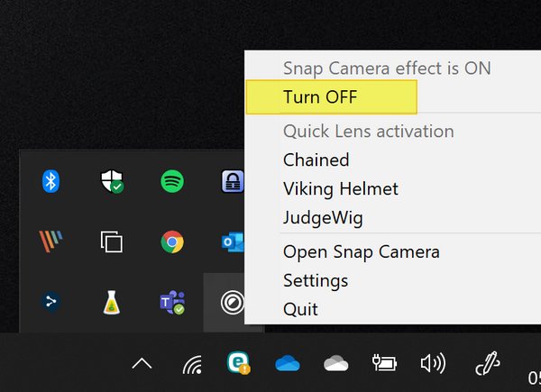Open the Wi-Fi network icon
Screen dimensions: 541x392
[191, 364]
